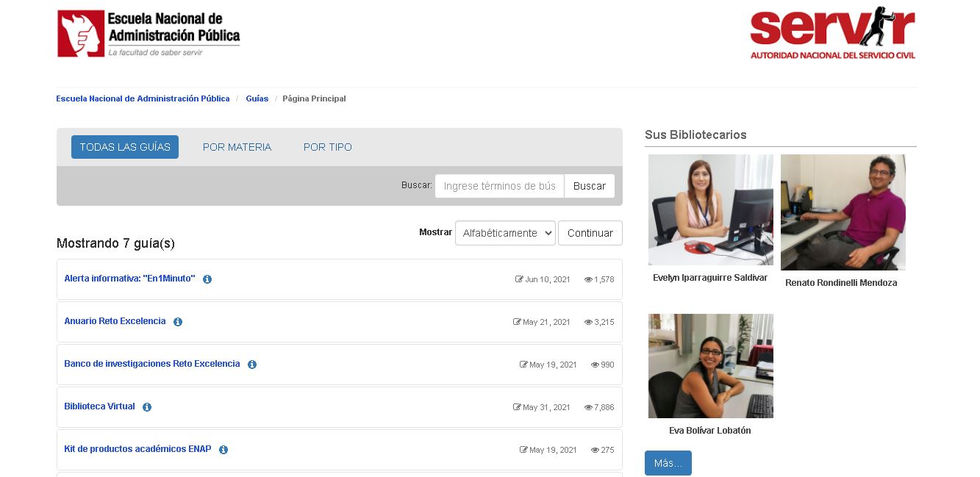This screenshot has height=477, width=980.
Task: Click the Escuela Nacional de Administración Pública logo
Action: pyautogui.click(x=149, y=33)
